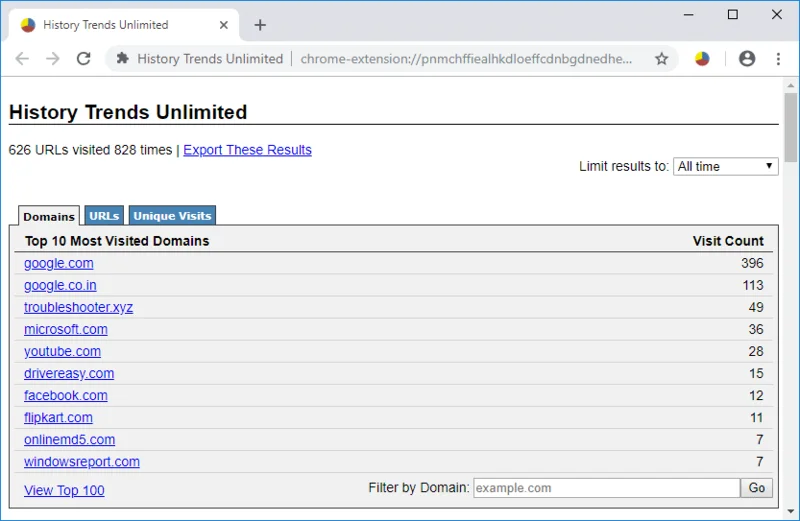Close the History Trends Unlimited tab
The width and height of the screenshot is (800, 521).
coord(223,25)
